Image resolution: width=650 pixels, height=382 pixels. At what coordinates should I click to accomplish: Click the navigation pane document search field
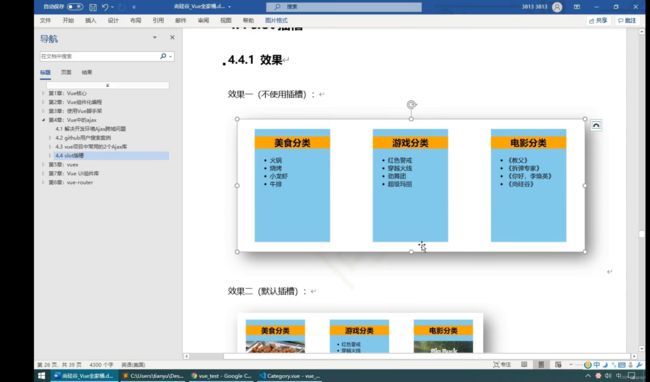[x=99, y=56]
